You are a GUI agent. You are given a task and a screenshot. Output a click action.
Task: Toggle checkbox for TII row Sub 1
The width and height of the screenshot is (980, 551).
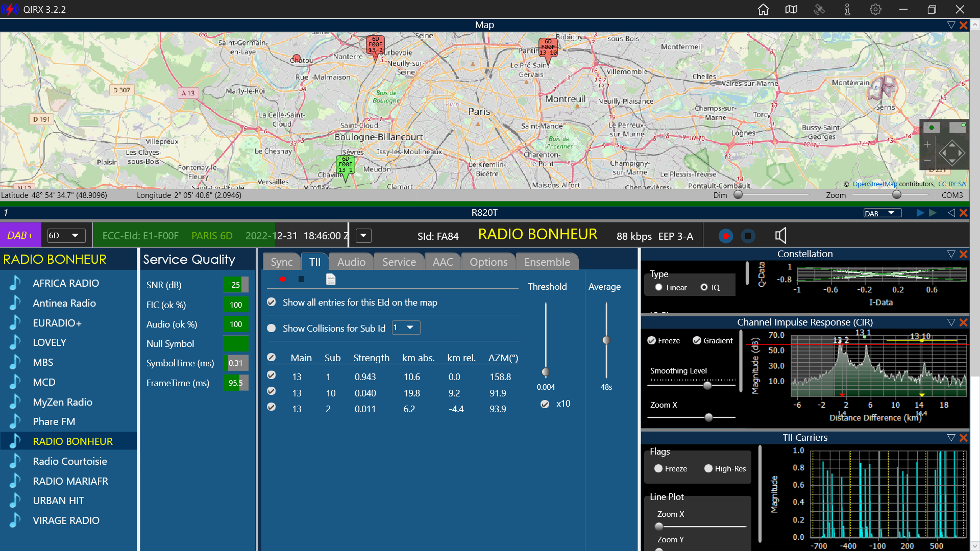tap(272, 375)
